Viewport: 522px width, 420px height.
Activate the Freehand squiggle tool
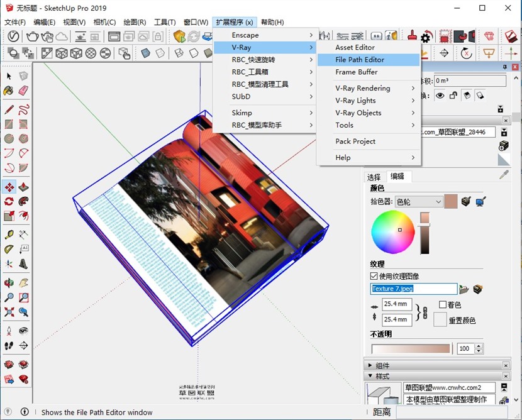[24, 109]
